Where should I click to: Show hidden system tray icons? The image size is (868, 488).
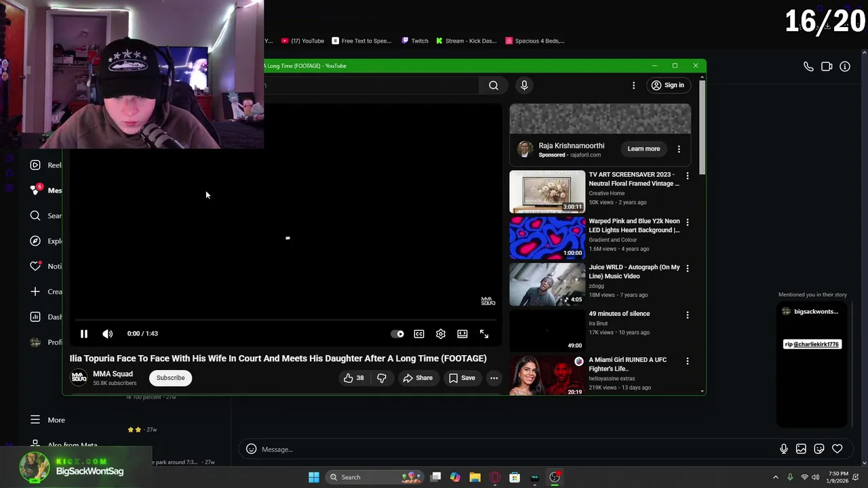point(776,477)
